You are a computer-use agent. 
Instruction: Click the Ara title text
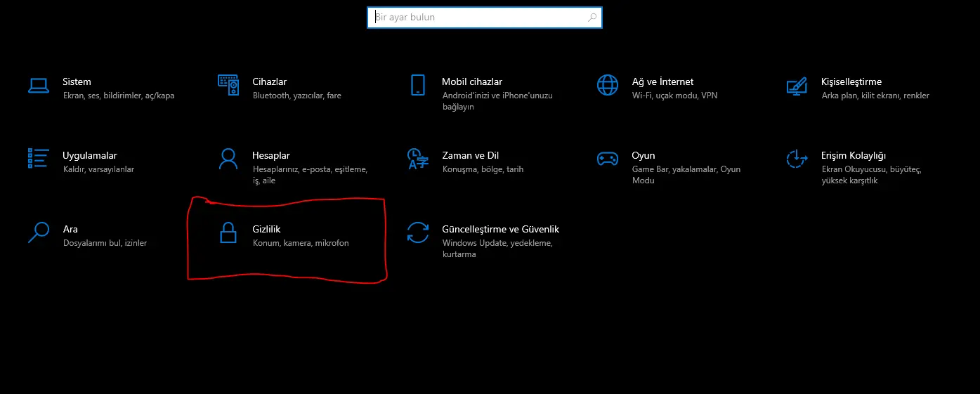[x=70, y=229]
